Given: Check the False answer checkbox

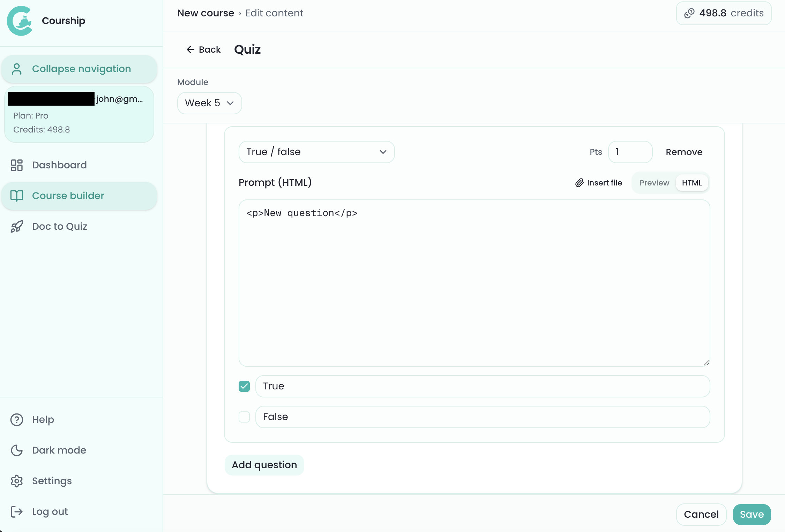Looking at the screenshot, I should 244,417.
